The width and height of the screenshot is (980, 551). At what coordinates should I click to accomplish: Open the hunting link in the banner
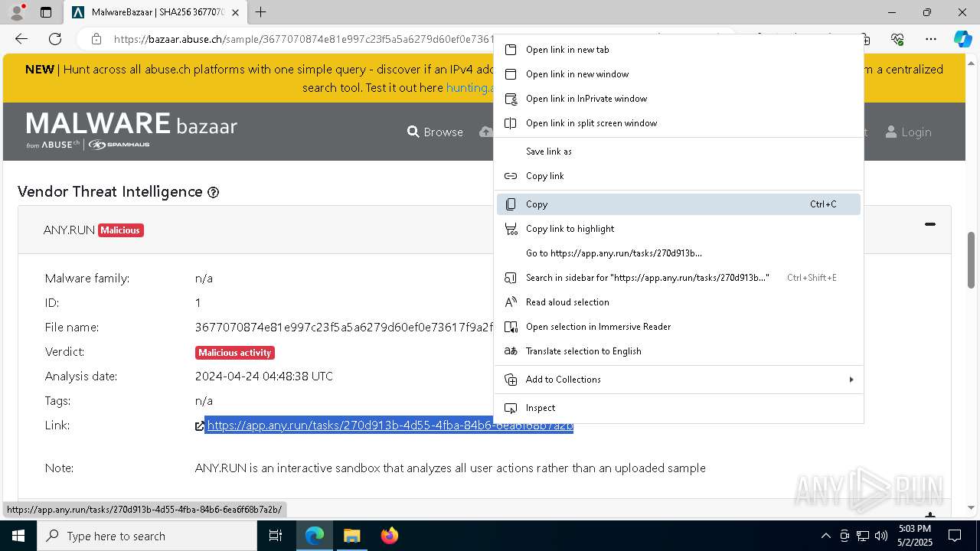click(x=469, y=88)
